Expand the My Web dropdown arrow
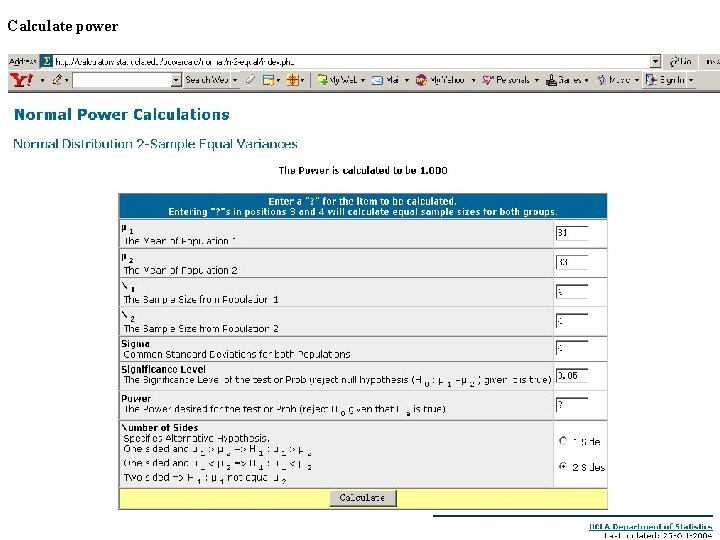The width and height of the screenshot is (720, 540). point(363,80)
